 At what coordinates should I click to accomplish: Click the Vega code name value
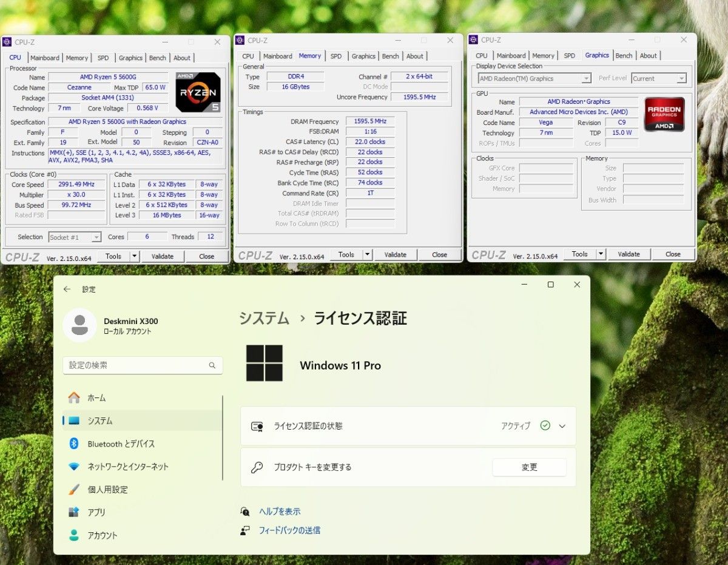click(x=546, y=123)
